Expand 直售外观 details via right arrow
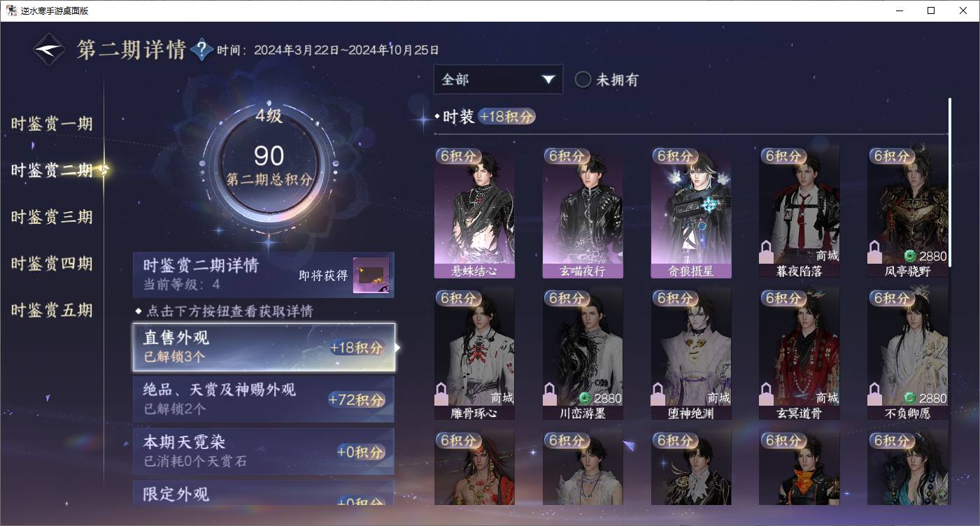 tap(397, 347)
